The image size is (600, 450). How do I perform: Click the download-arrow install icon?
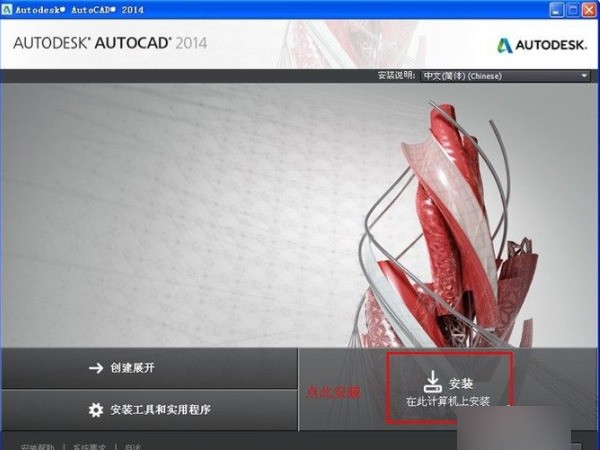tap(432, 381)
